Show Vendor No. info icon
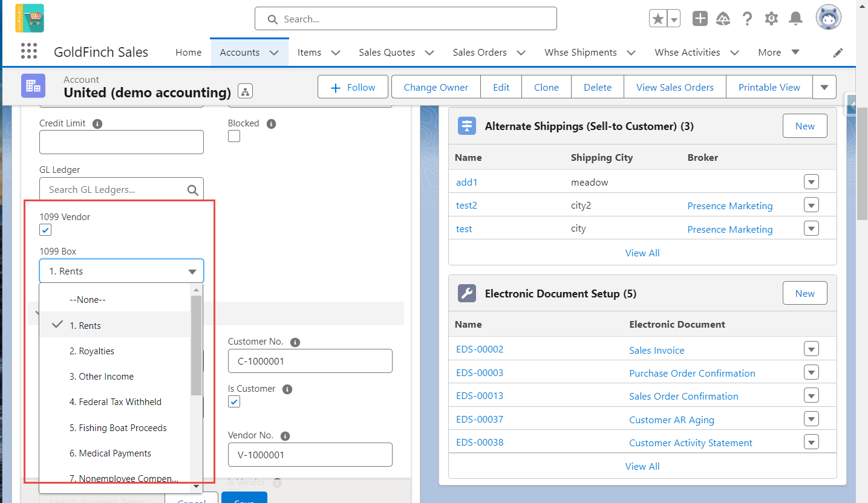The width and height of the screenshot is (868, 503). pyautogui.click(x=286, y=436)
